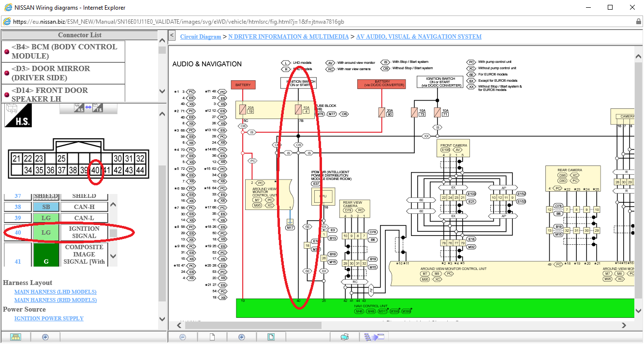The height and width of the screenshot is (344, 644).
Task: Collapse the left pane using the < arrow
Action: pyautogui.click(x=172, y=35)
